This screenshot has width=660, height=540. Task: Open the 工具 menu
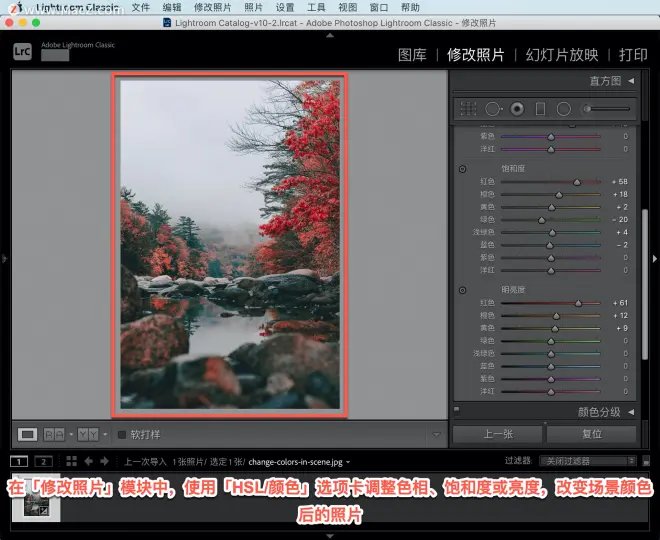click(316, 7)
